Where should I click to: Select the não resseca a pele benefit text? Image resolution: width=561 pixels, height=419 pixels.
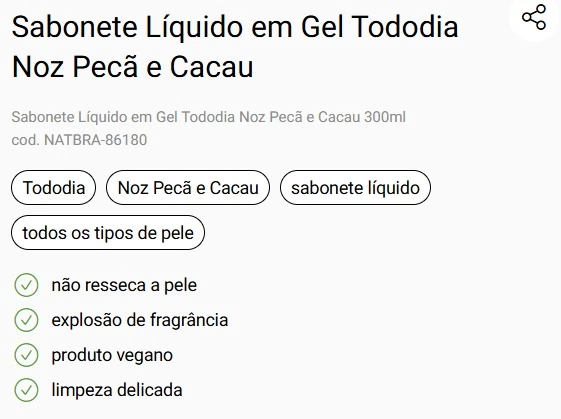point(124,285)
